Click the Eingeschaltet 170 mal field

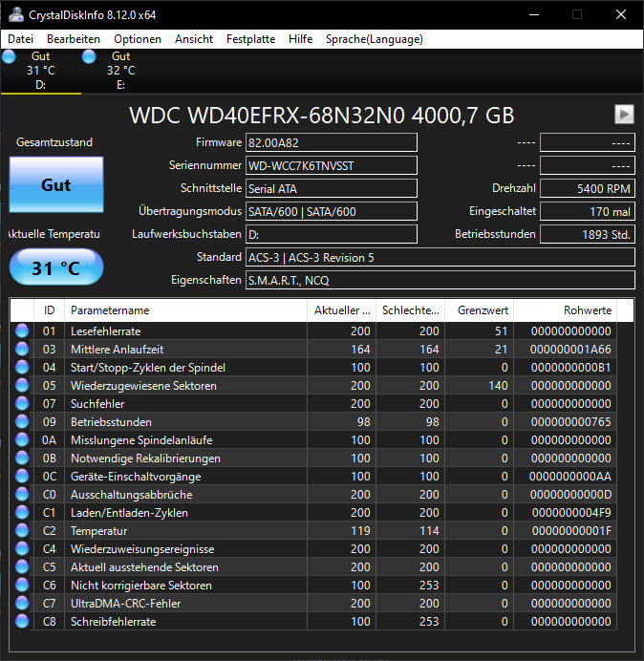pyautogui.click(x=588, y=211)
